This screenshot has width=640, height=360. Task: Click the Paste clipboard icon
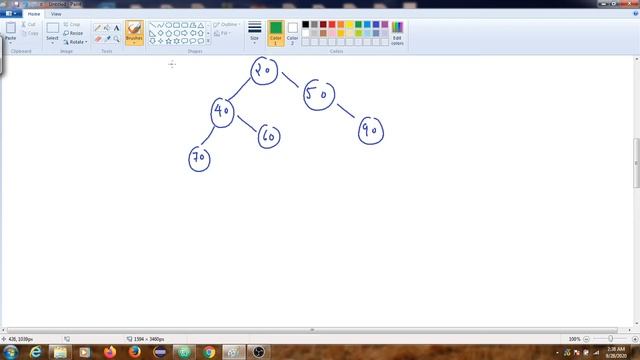(11, 28)
